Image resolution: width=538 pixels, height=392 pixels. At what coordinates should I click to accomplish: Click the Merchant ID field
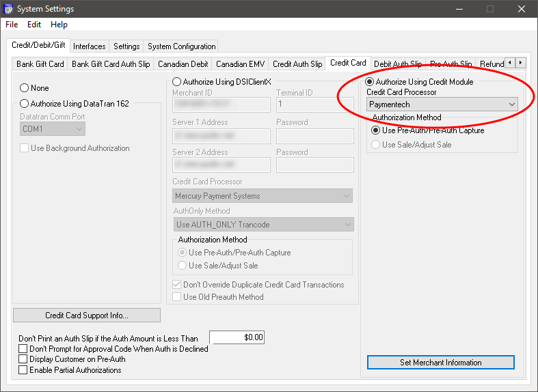221,105
